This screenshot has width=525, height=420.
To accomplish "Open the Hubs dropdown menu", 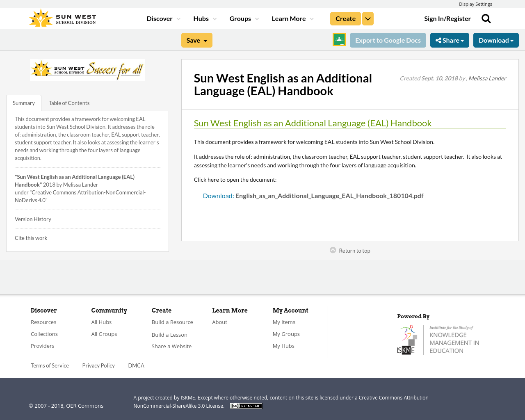I will click(205, 18).
